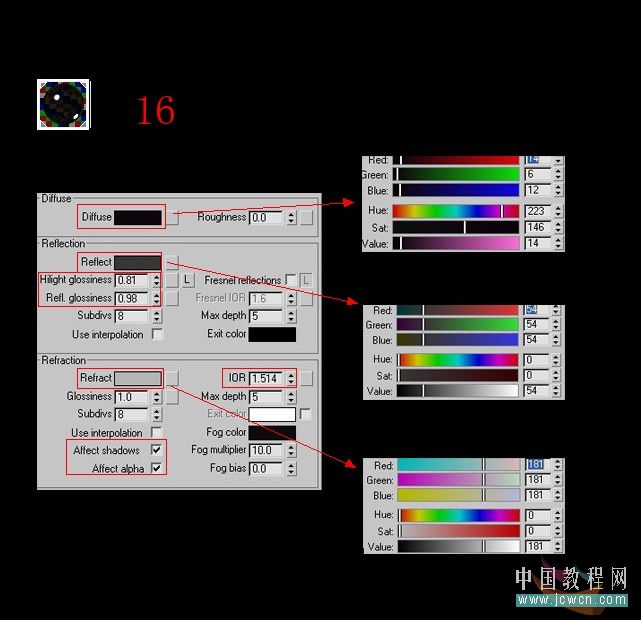Click the Refl. glossiness value field
This screenshot has height=620, width=641.
(x=132, y=298)
